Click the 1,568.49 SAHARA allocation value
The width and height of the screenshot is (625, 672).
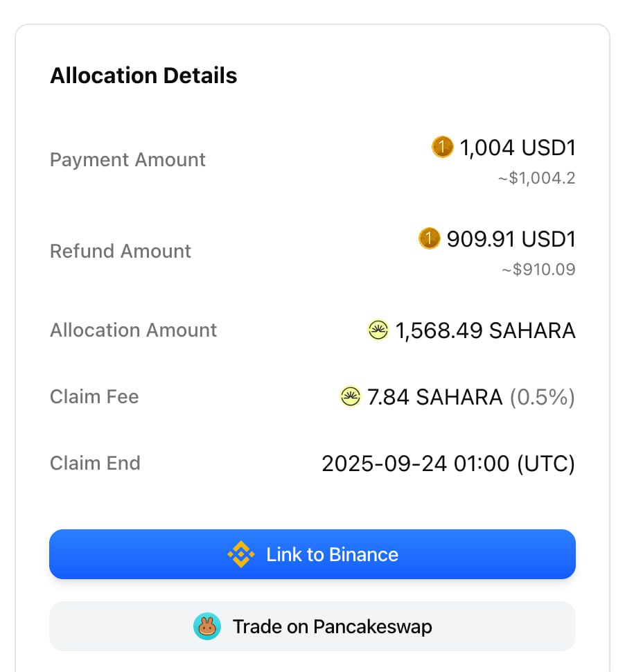pos(485,330)
